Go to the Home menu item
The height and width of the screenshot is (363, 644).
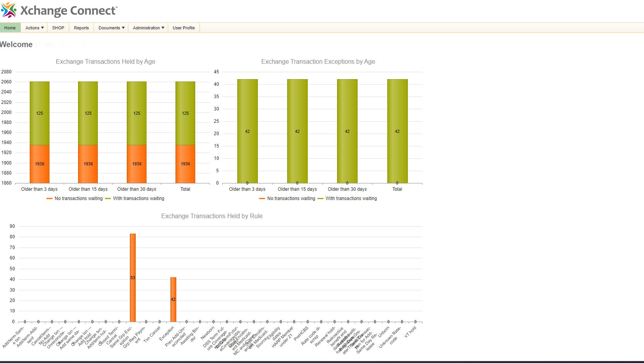10,28
